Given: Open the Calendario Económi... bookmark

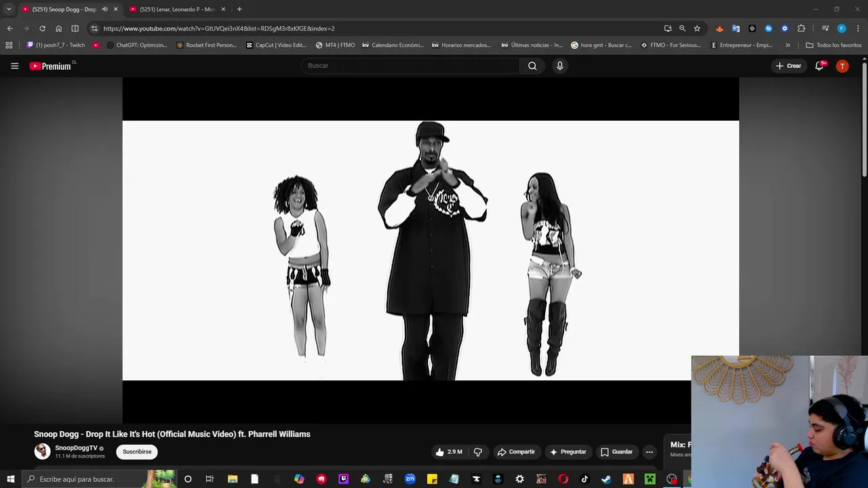Looking at the screenshot, I should pyautogui.click(x=393, y=45).
